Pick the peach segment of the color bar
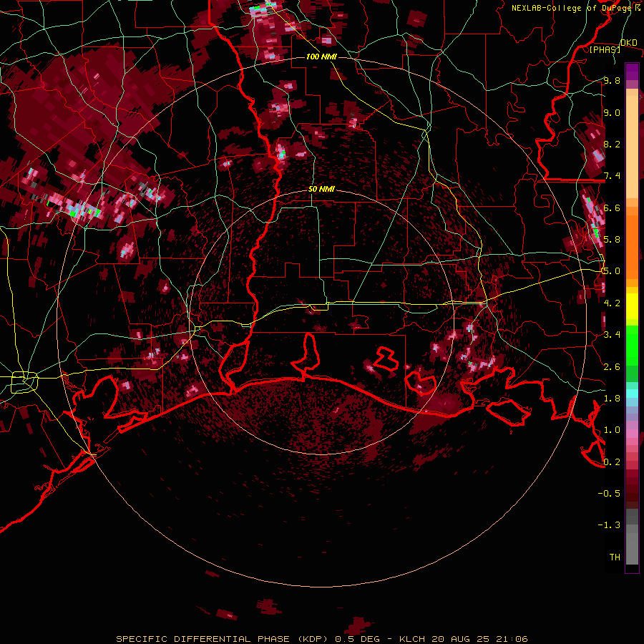Screen dimensions: 644x644 (632, 148)
